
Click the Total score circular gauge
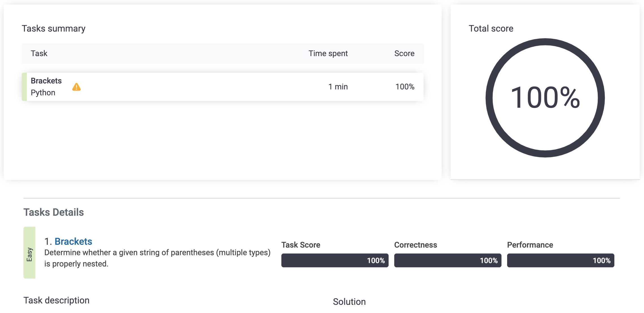point(545,98)
